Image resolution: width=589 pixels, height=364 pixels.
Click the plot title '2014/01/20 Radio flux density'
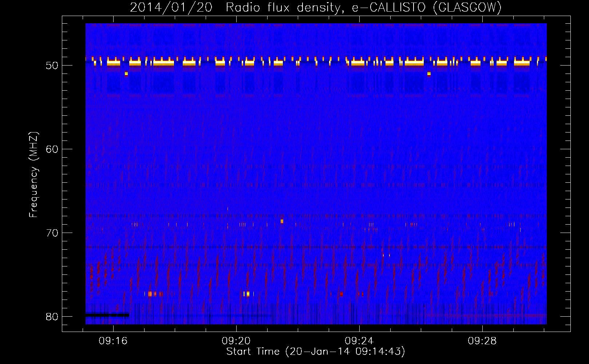(x=316, y=8)
